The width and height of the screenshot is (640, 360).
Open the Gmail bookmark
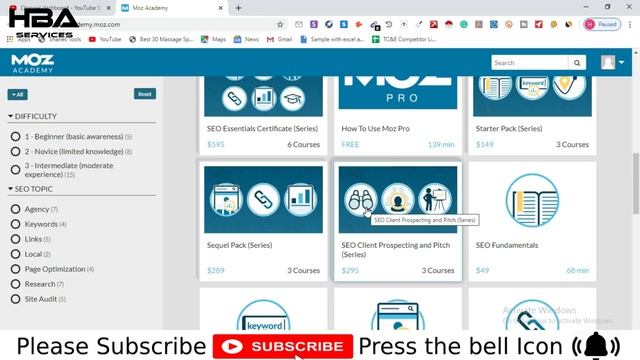pos(279,39)
